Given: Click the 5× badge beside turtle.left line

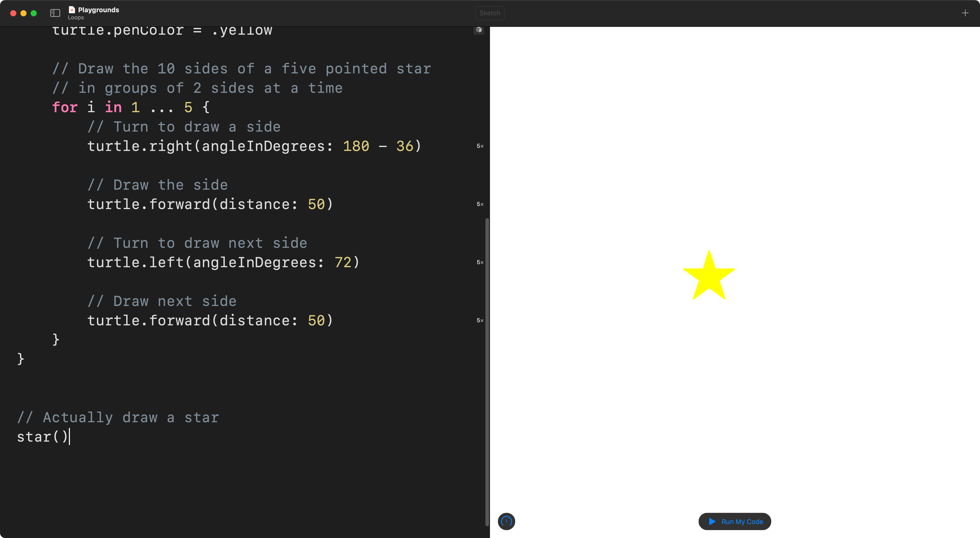Looking at the screenshot, I should pyautogui.click(x=480, y=262).
